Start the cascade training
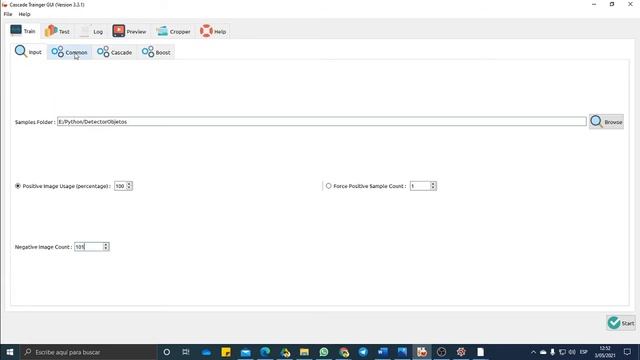 [x=621, y=323]
